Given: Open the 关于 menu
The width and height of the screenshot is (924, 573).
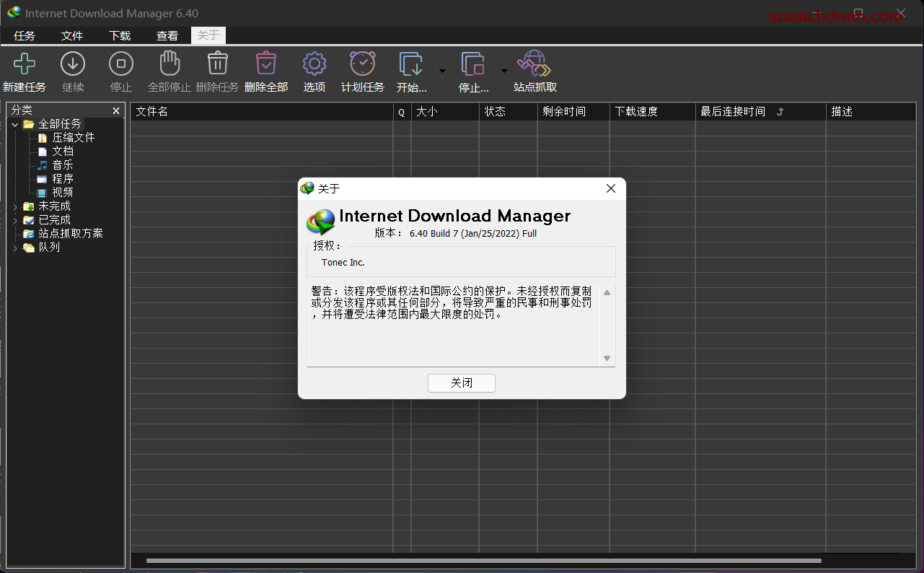Looking at the screenshot, I should (208, 35).
